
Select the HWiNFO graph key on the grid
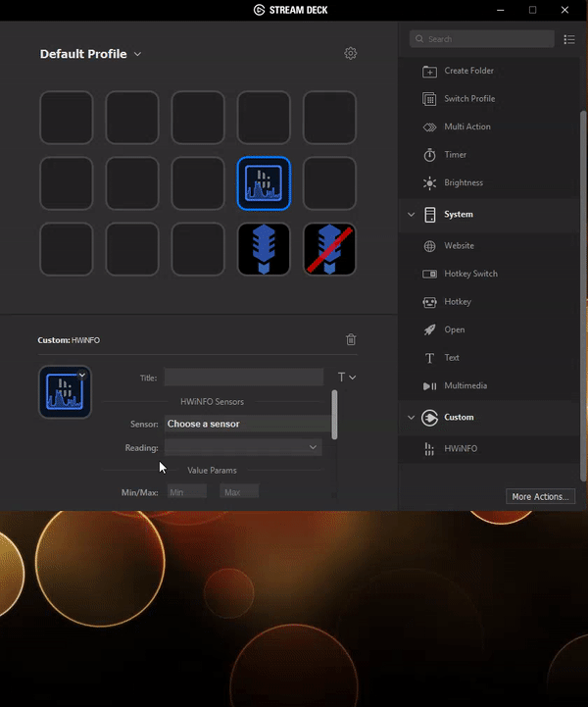click(x=264, y=183)
